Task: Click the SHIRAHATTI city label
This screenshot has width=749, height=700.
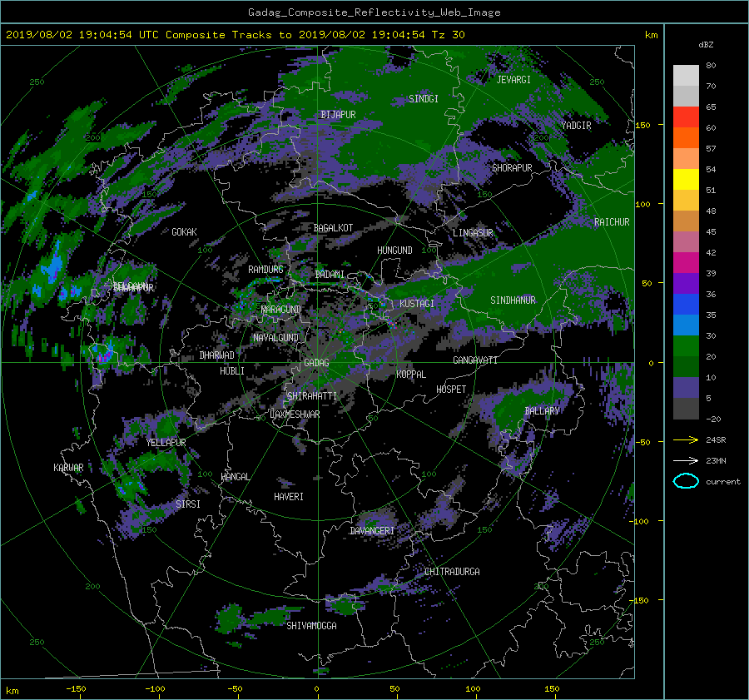Action: 312,396
